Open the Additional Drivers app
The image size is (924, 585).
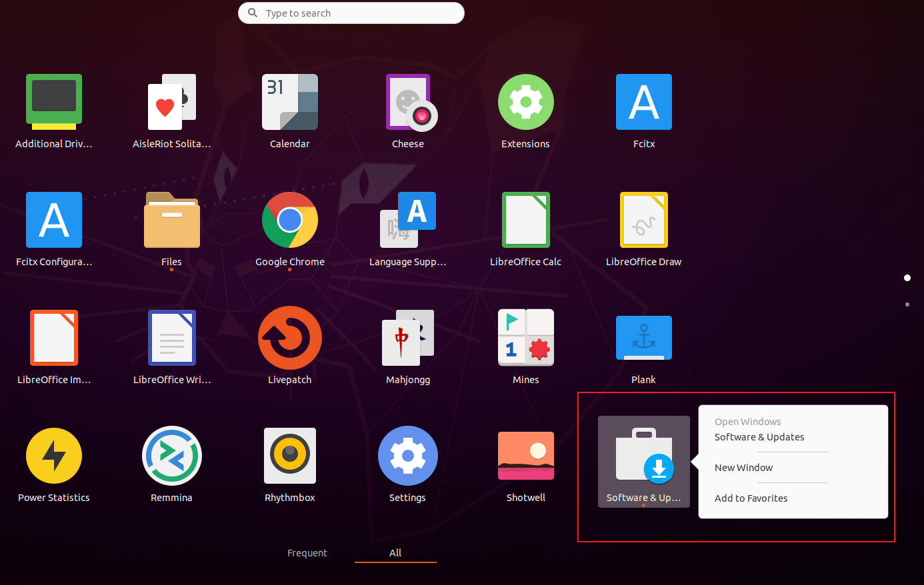54,102
